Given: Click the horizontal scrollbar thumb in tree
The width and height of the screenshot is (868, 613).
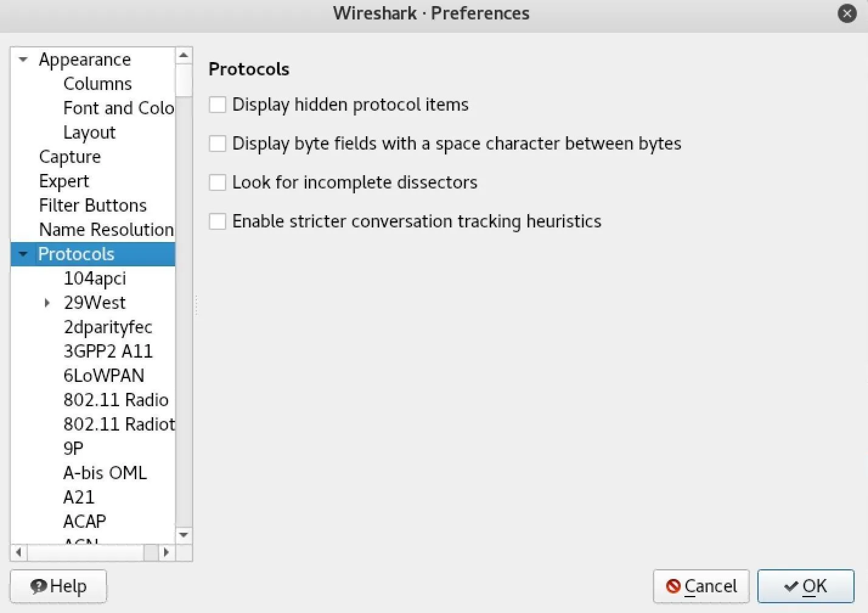Looking at the screenshot, I should pyautogui.click(x=85, y=552).
